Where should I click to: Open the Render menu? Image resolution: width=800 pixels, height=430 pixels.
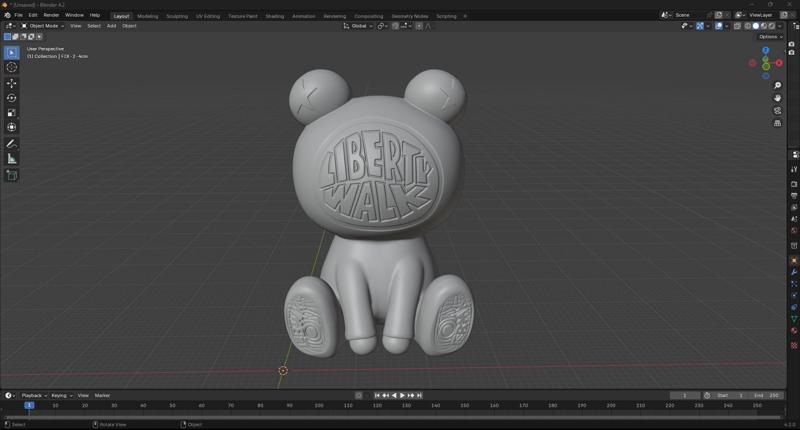(x=51, y=15)
